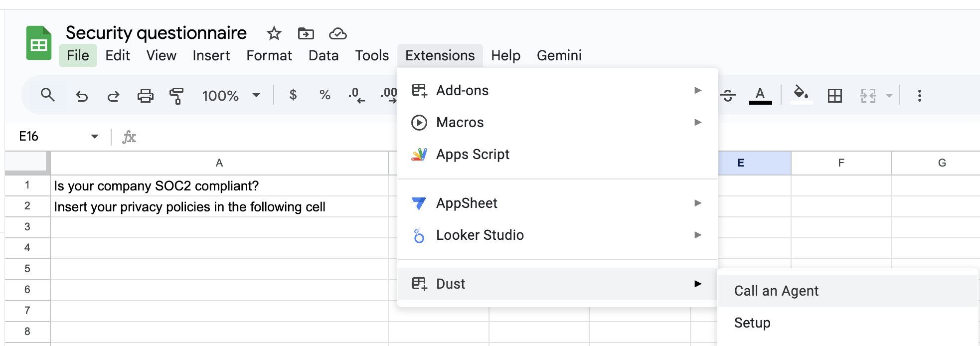Open the View menu
980x346 pixels.
click(x=162, y=55)
